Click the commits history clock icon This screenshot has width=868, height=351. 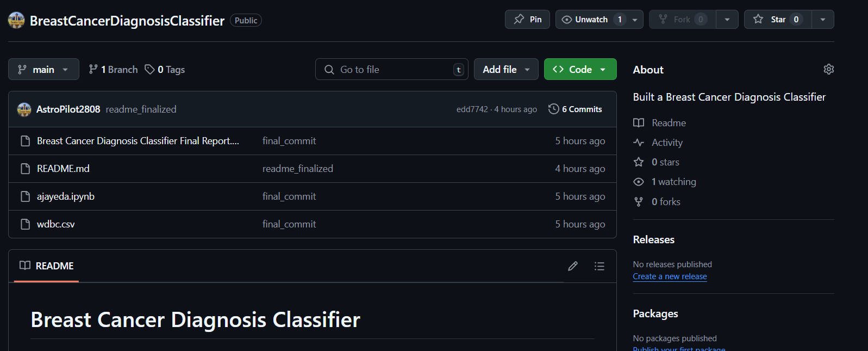click(x=553, y=109)
